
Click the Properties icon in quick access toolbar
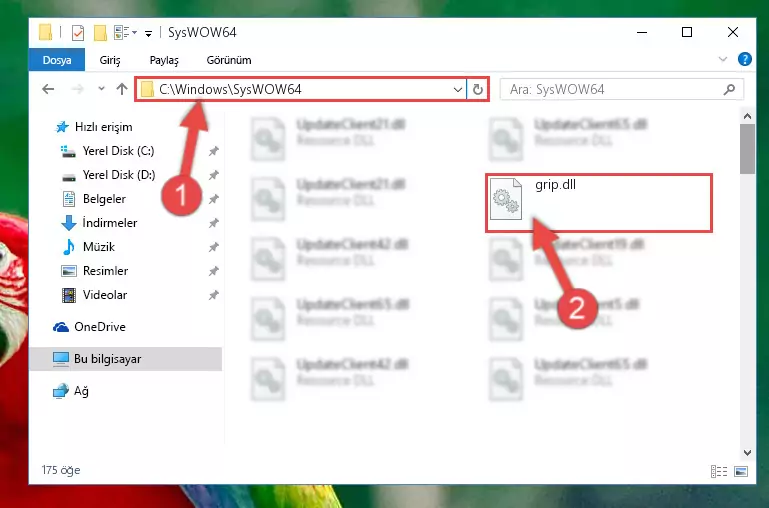(77, 33)
